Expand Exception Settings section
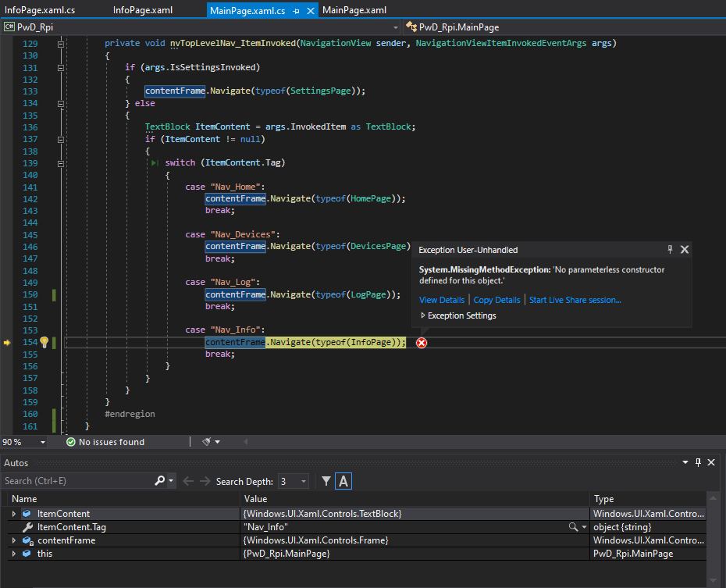726x588 pixels. pyautogui.click(x=423, y=315)
